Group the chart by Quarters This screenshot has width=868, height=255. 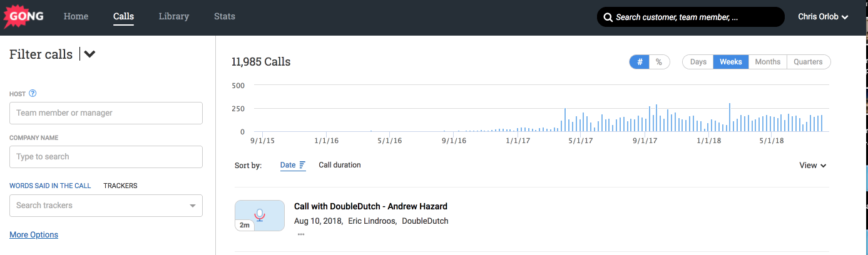tap(809, 62)
